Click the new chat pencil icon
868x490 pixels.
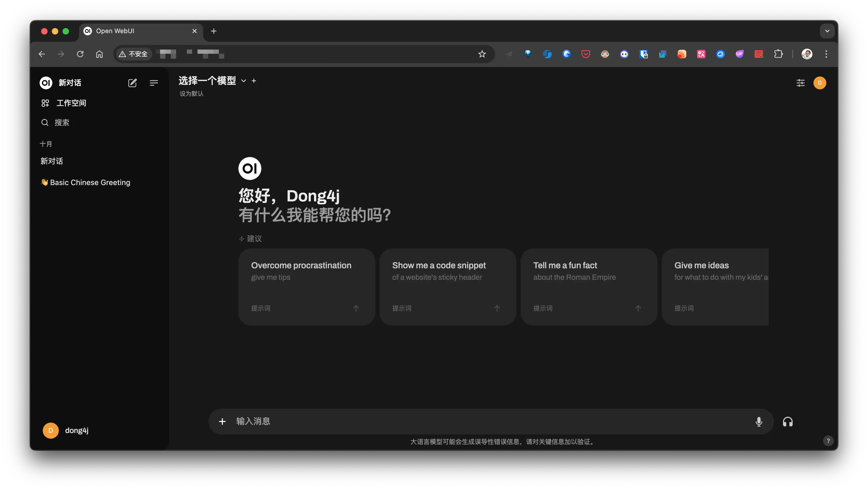tap(133, 83)
